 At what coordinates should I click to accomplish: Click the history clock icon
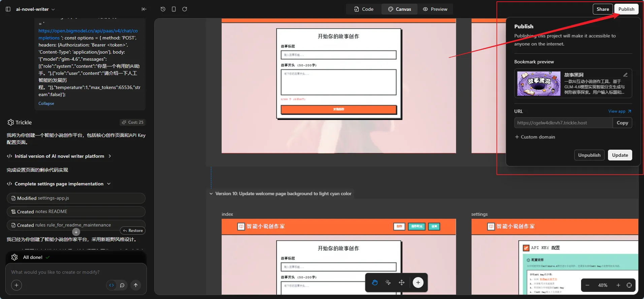click(163, 9)
